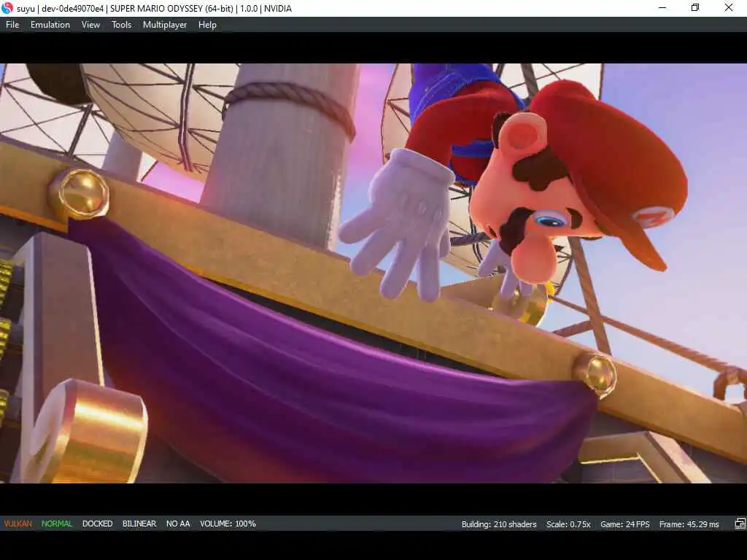Open the Emulation menu
Image resolution: width=747 pixels, height=560 pixels.
point(50,25)
